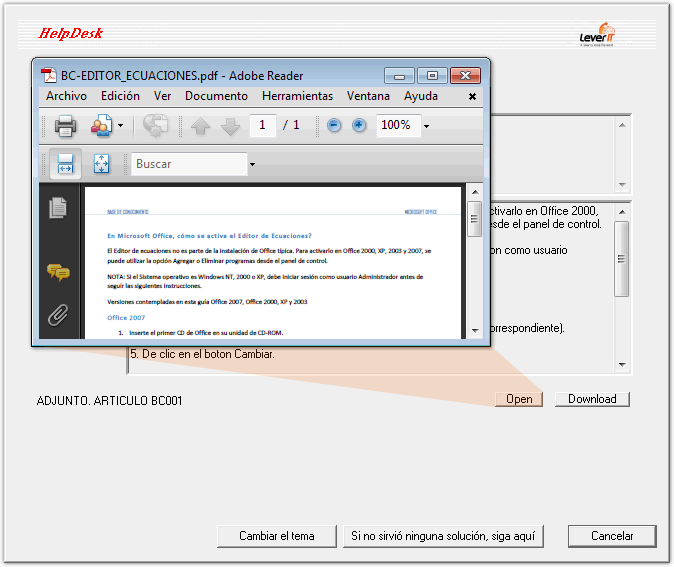Image resolution: width=674 pixels, height=567 pixels.
Task: Click the page number field showing 1
Action: pyautogui.click(x=263, y=126)
